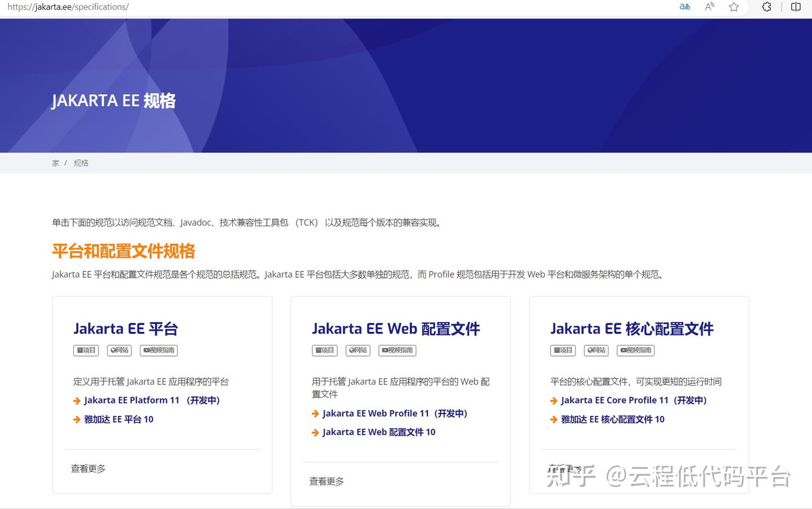This screenshot has height=509, width=812.
Task: Open the 网站 globe icon under Jakarta EE 平台
Action: [x=119, y=350]
